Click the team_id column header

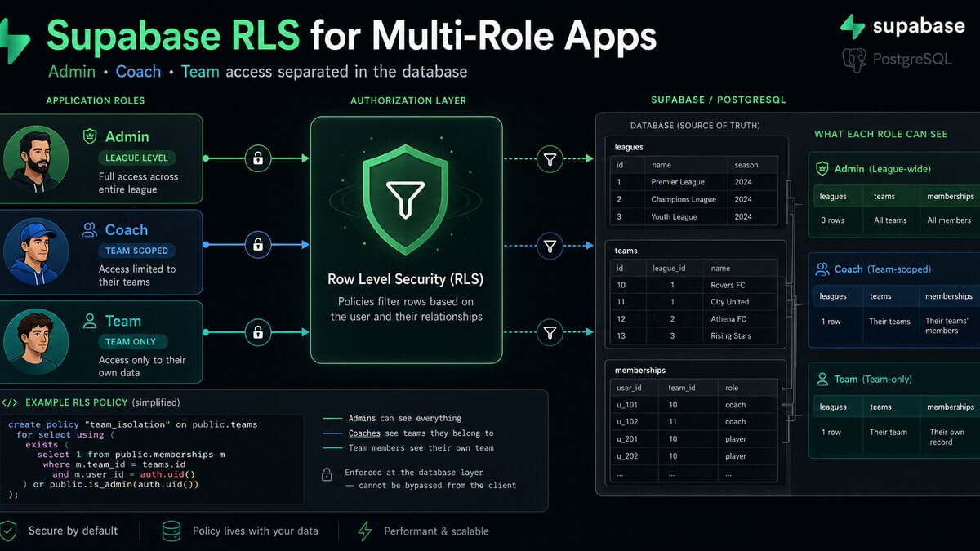[682, 388]
